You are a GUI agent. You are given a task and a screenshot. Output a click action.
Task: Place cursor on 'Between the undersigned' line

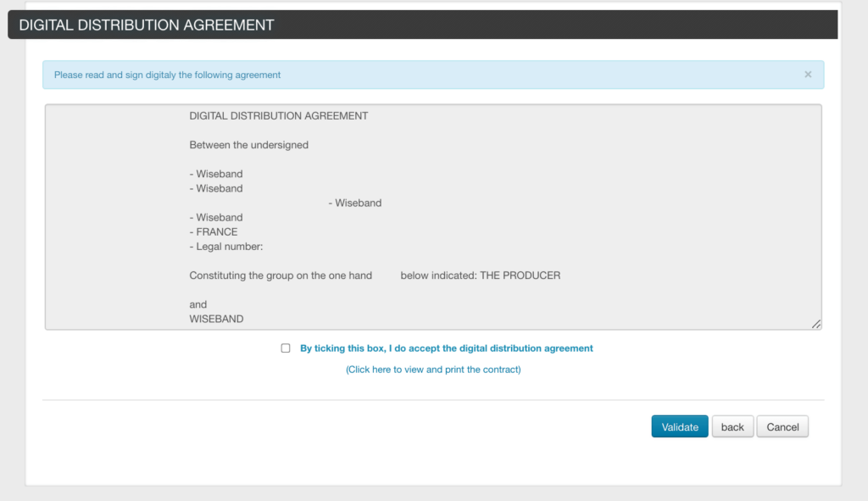pyautogui.click(x=248, y=145)
